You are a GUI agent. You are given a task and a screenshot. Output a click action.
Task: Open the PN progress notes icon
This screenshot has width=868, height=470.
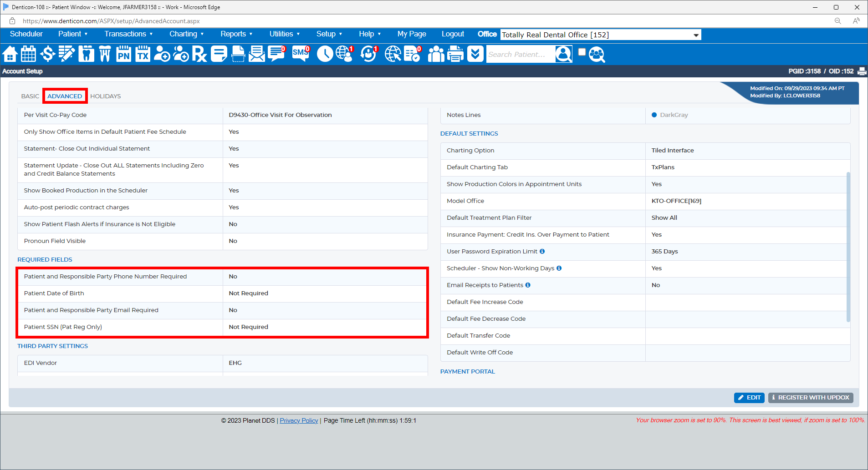click(x=123, y=54)
